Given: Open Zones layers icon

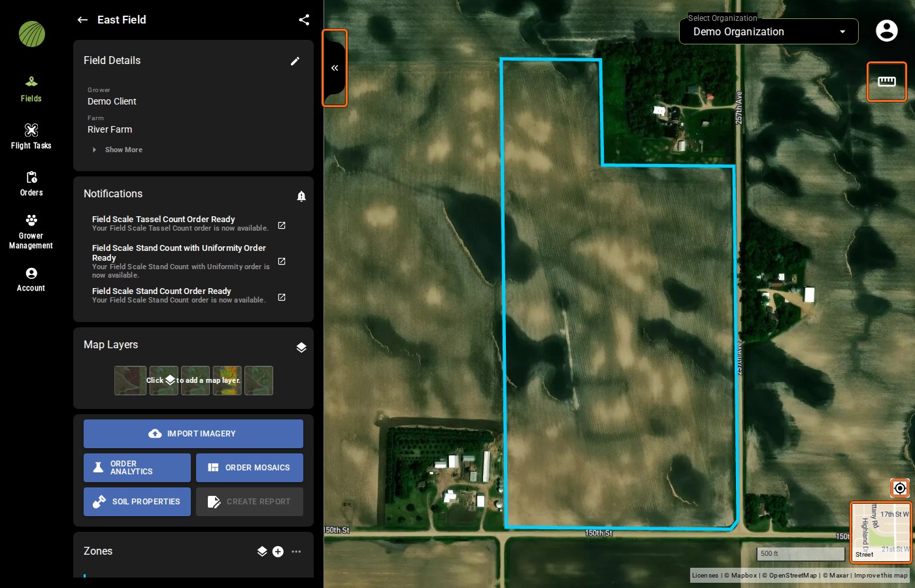Looking at the screenshot, I should click(x=262, y=551).
